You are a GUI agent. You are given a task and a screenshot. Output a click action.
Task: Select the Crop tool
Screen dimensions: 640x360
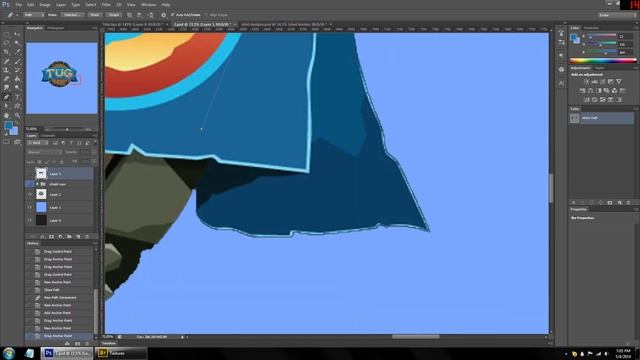[7, 52]
